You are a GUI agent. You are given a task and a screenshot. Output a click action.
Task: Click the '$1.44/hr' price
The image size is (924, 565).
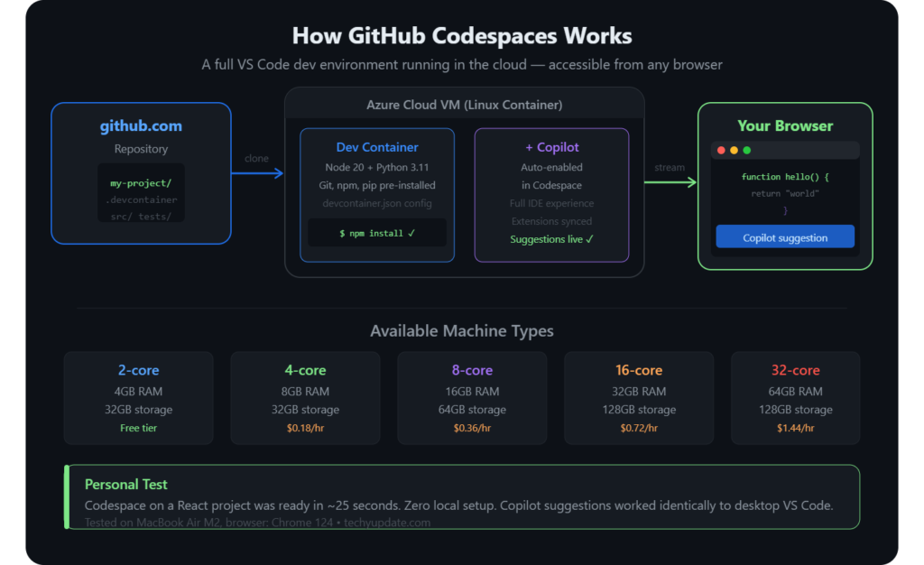[x=796, y=428]
